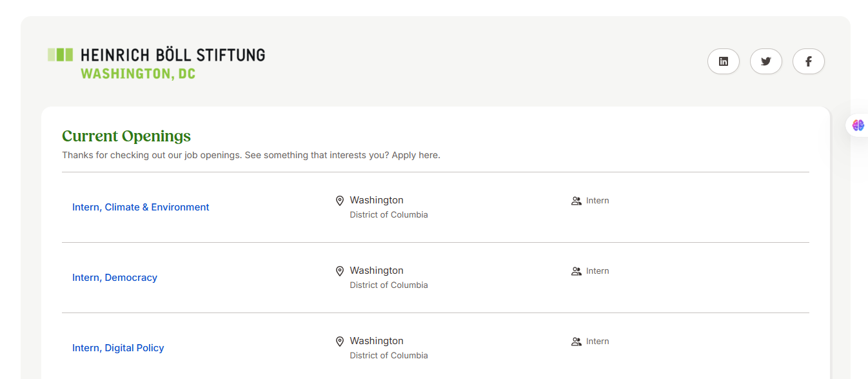This screenshot has height=379, width=868.
Task: Click the Heinrich Böll Stiftung logo
Action: 157,63
